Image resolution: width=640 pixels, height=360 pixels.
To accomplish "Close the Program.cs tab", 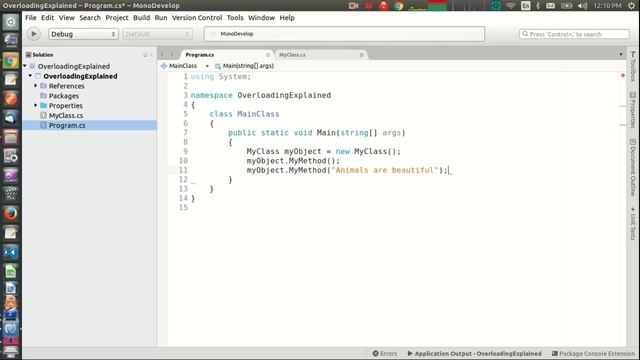I will (268, 55).
